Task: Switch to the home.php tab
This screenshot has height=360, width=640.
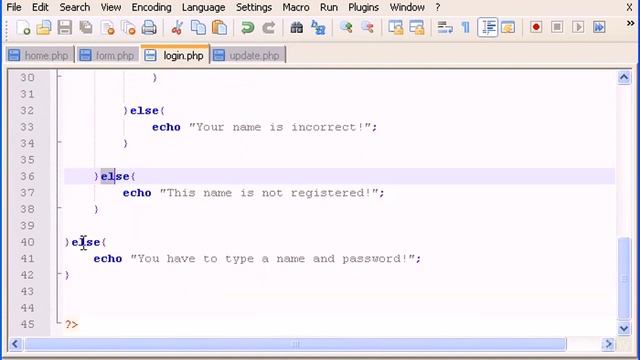Action: (40, 55)
